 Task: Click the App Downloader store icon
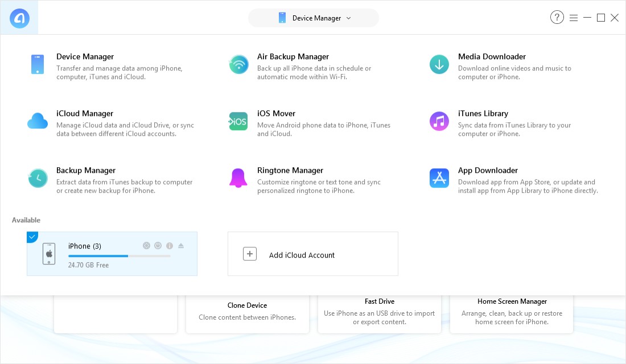coord(439,178)
